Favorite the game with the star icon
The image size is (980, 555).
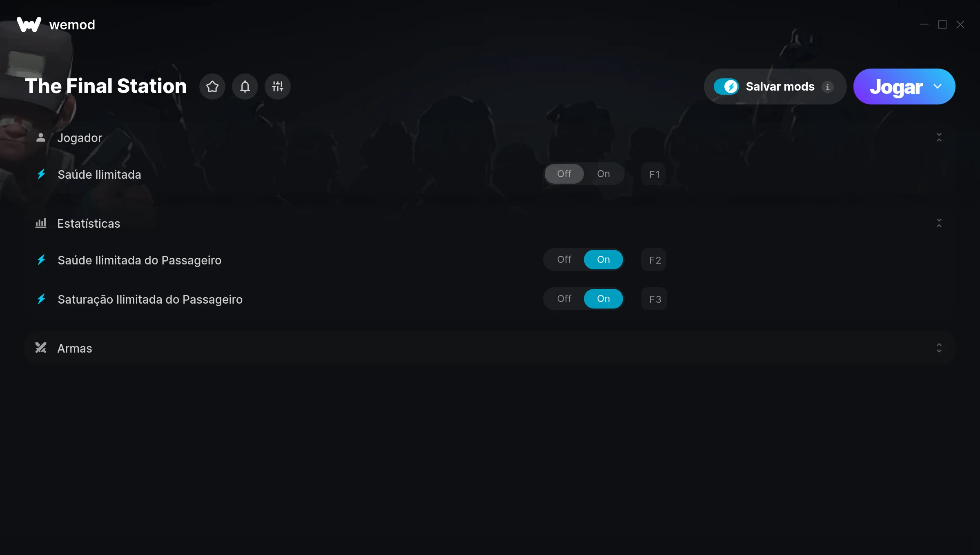[212, 87]
